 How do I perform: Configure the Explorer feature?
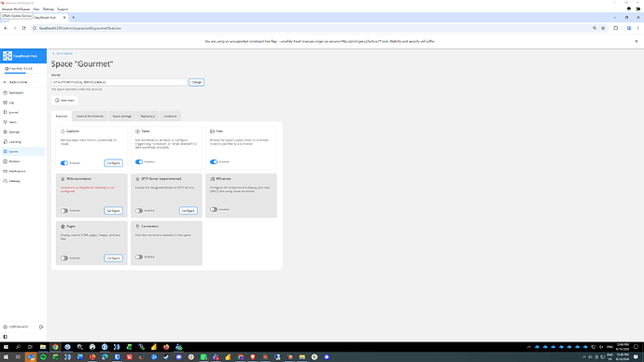point(113,163)
